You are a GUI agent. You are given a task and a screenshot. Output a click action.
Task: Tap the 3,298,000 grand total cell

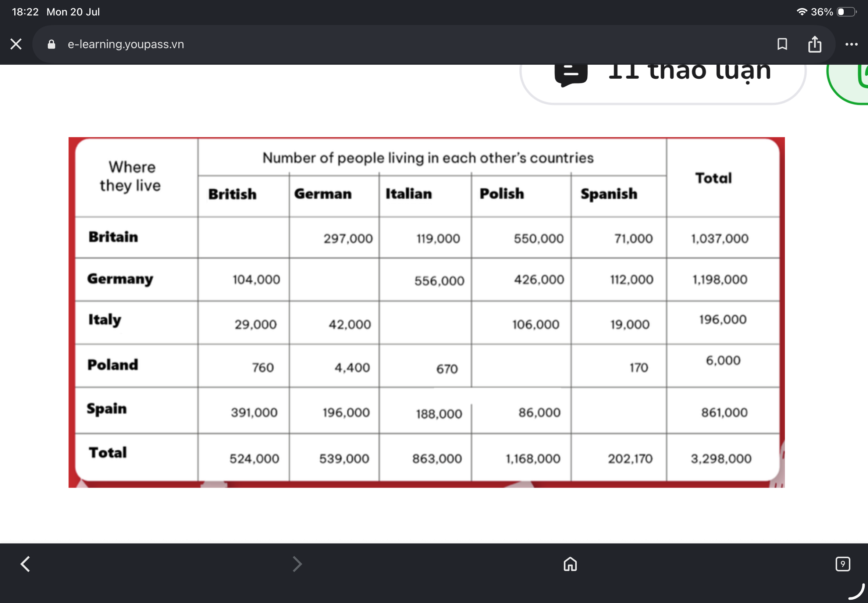[x=721, y=458]
